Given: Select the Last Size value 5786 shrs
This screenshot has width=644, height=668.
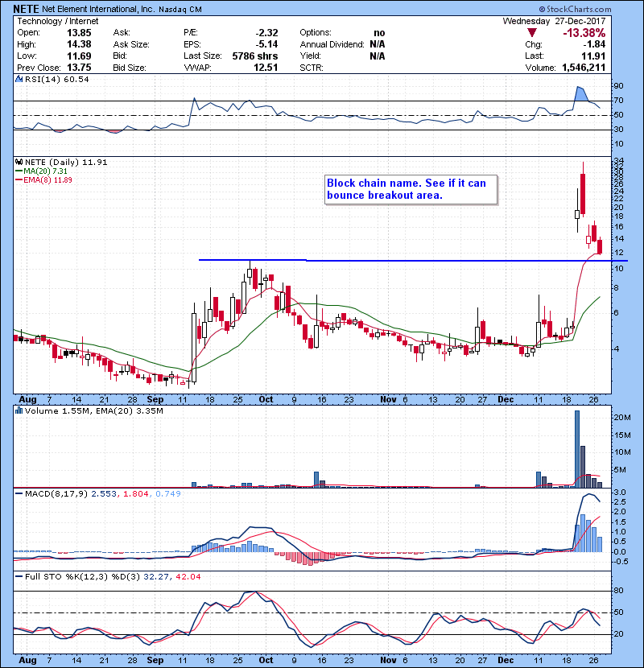Looking at the screenshot, I should (x=255, y=56).
